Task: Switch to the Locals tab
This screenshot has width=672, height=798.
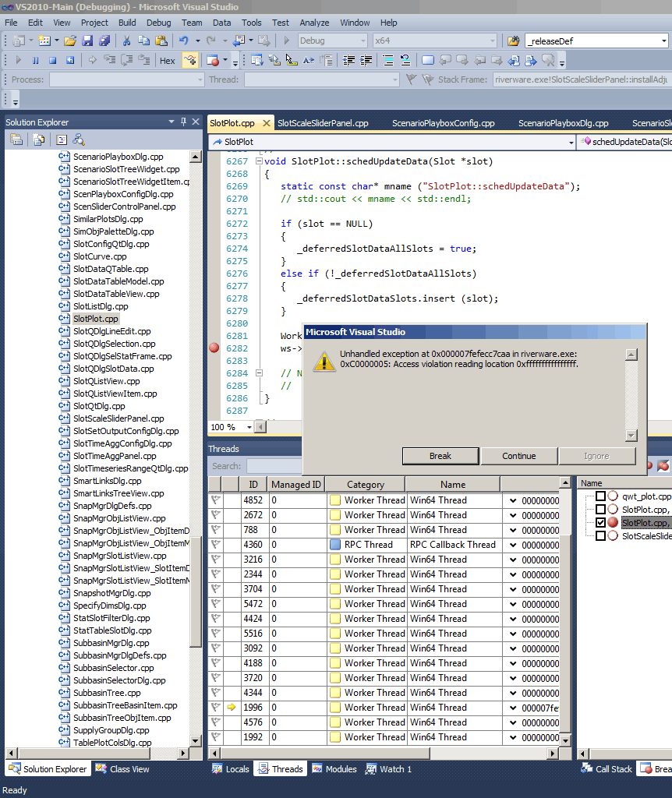Action: pos(231,769)
